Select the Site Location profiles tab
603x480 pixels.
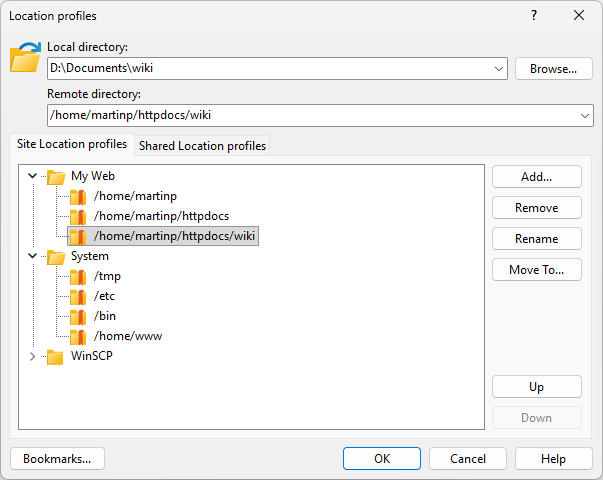click(72, 145)
